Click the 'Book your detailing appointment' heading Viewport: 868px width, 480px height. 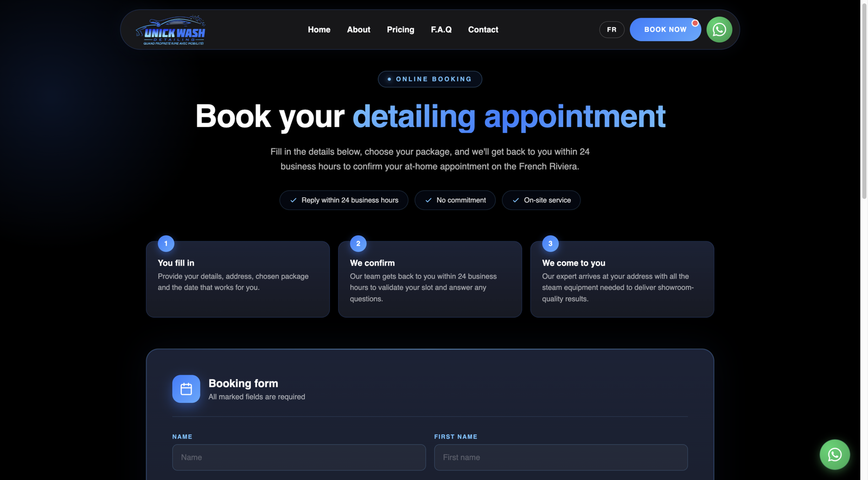coord(430,116)
